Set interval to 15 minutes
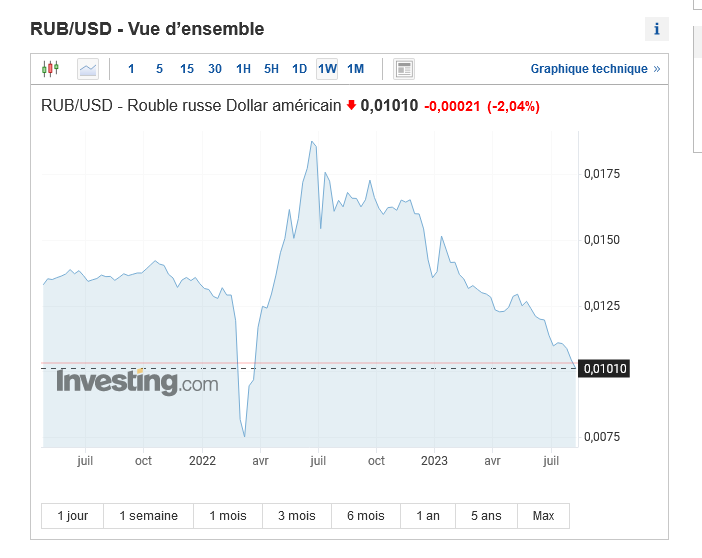Viewport: 702px width, 558px height. 187,69
